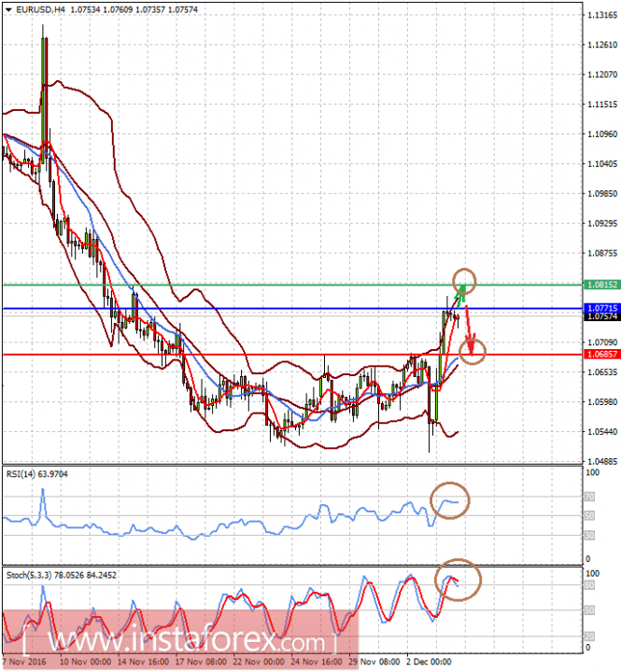Select the red 1.06857 price label
Viewport: 621px width, 672px height.
click(x=602, y=355)
